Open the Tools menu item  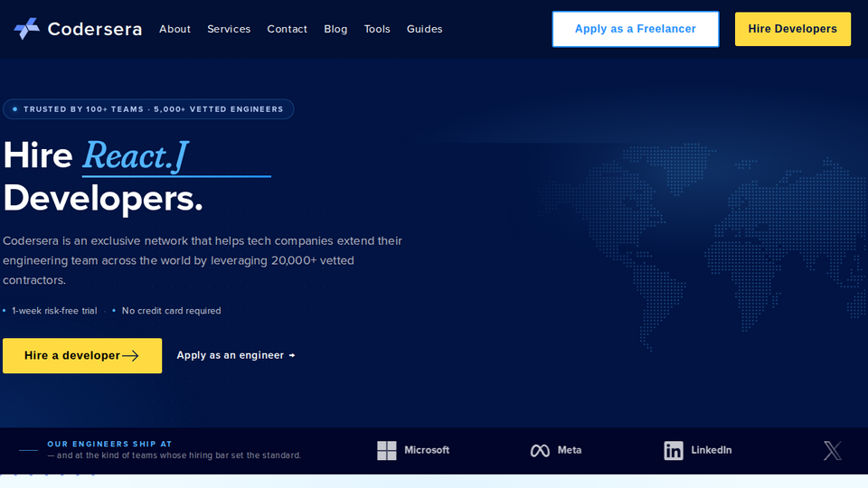point(377,29)
